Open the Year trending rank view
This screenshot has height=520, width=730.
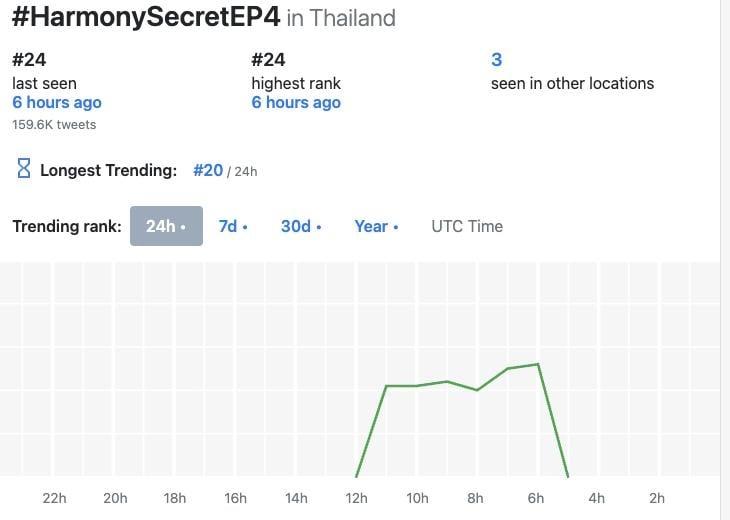[x=376, y=226]
